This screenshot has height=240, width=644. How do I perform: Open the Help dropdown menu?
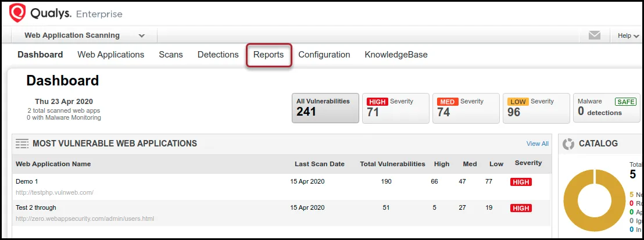628,36
